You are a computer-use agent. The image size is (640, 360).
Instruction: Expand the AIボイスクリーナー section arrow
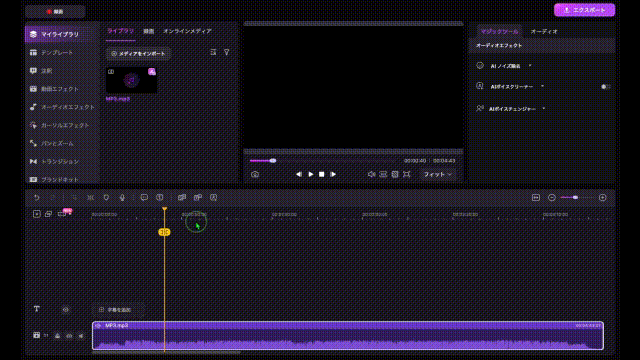[x=542, y=86]
